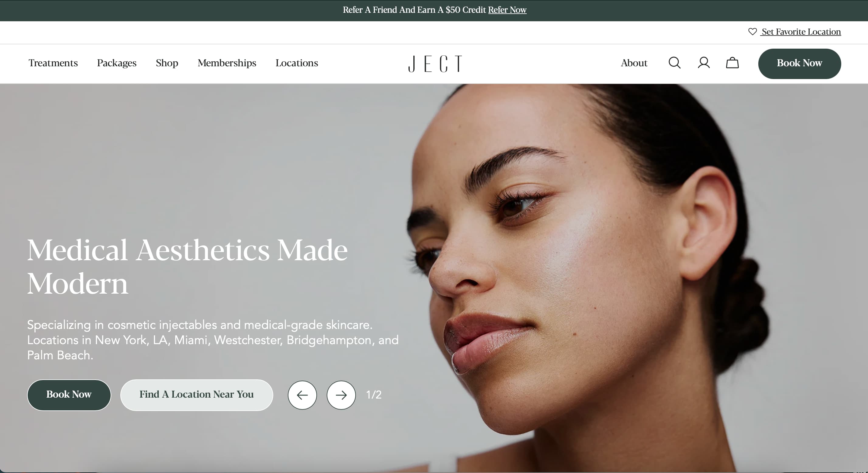The image size is (868, 473).
Task: Click the Medical Aesthetics Made Modern headline
Action: tap(187, 266)
